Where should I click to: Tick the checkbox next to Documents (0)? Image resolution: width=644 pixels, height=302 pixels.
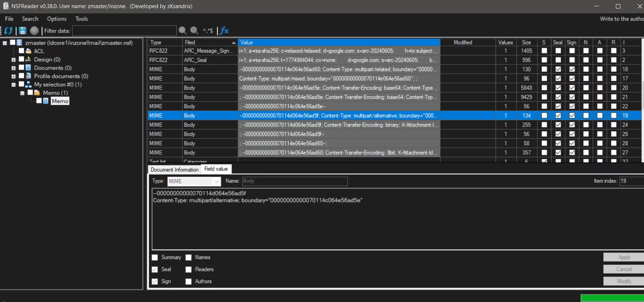[x=21, y=68]
